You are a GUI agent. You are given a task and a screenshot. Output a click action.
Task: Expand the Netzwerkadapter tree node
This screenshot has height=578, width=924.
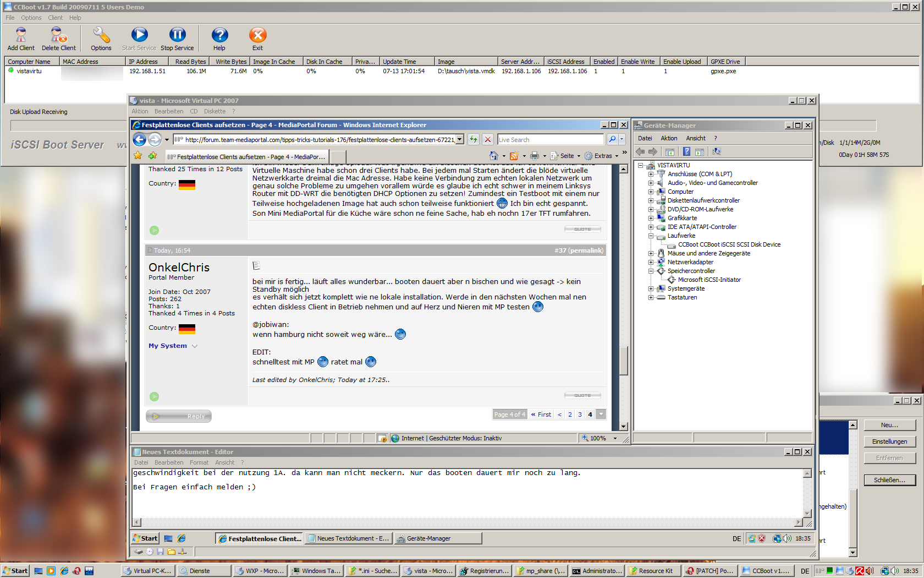(651, 262)
